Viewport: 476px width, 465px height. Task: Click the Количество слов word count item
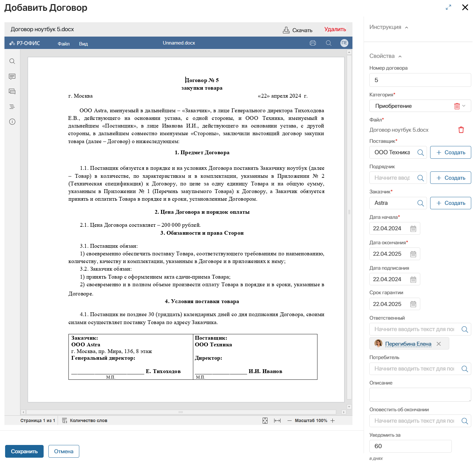85,420
